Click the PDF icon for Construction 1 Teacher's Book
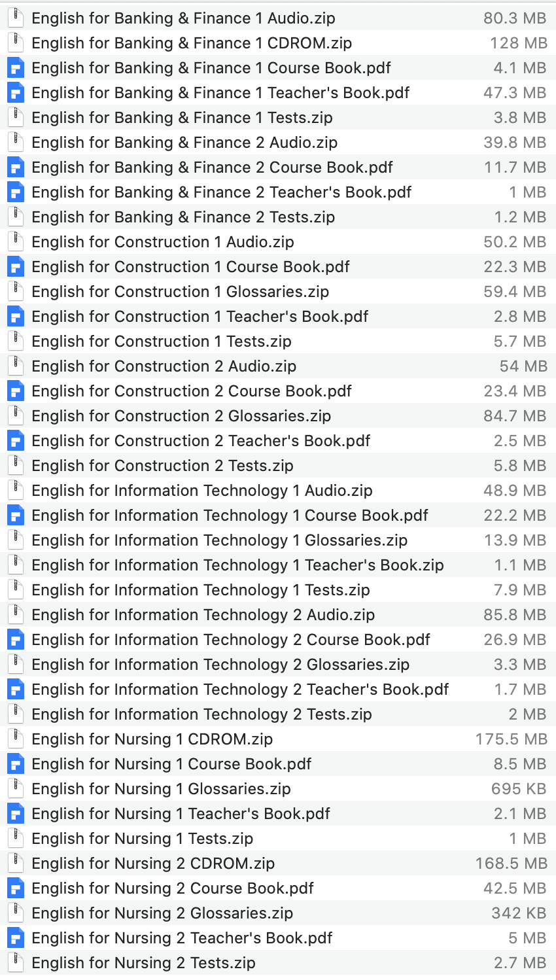Image resolution: width=556 pixels, height=980 pixels. click(16, 316)
